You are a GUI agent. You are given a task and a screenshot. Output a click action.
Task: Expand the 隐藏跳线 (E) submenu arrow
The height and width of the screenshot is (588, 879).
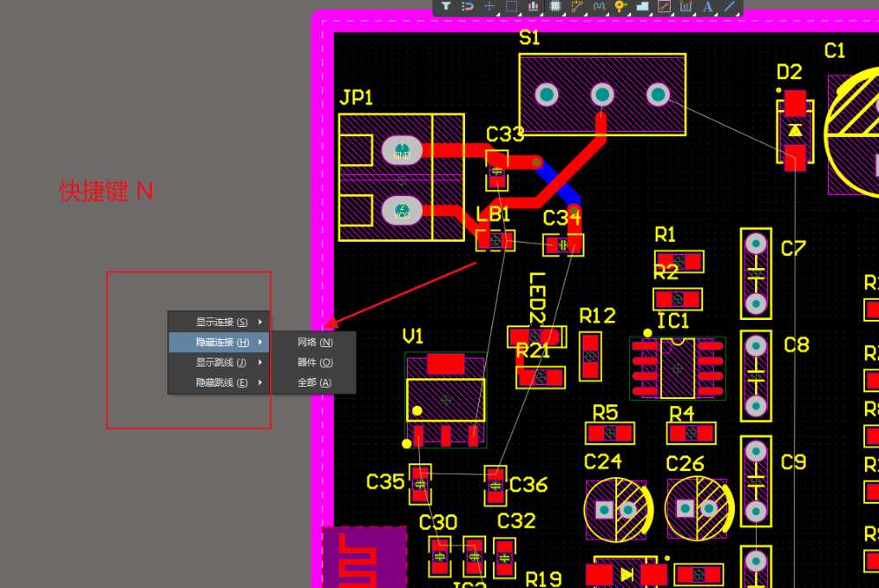(260, 382)
